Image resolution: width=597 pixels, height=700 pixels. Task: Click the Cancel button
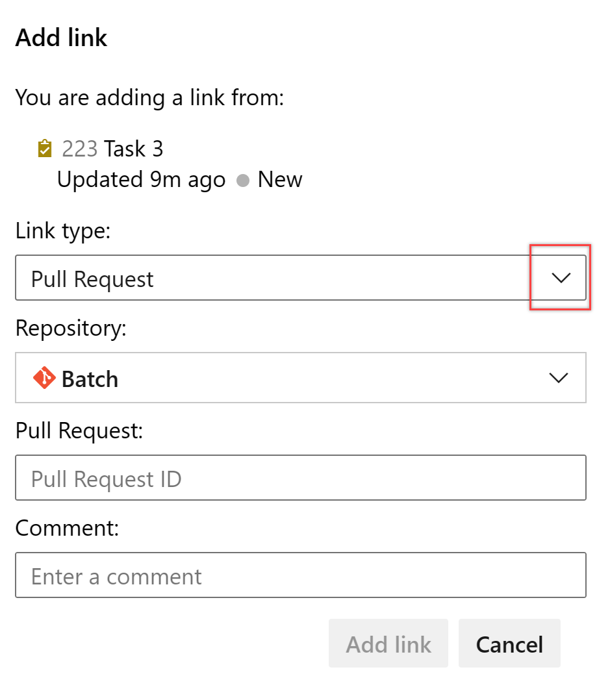509,644
